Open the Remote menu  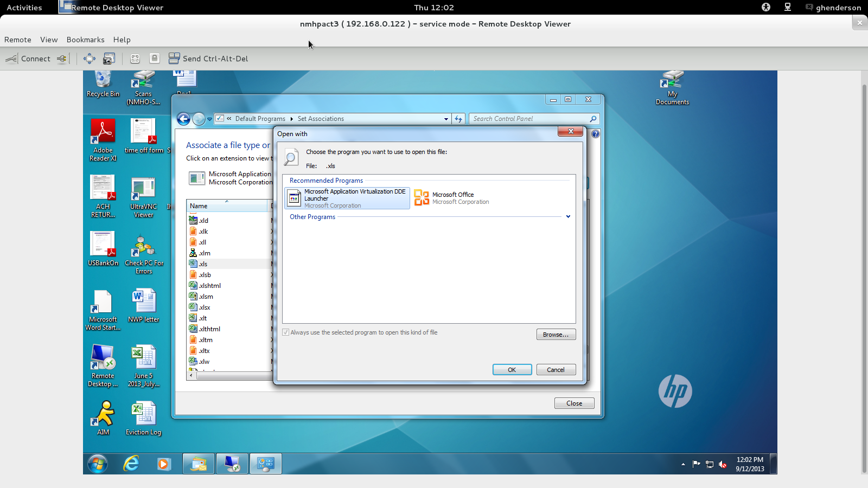pos(18,40)
